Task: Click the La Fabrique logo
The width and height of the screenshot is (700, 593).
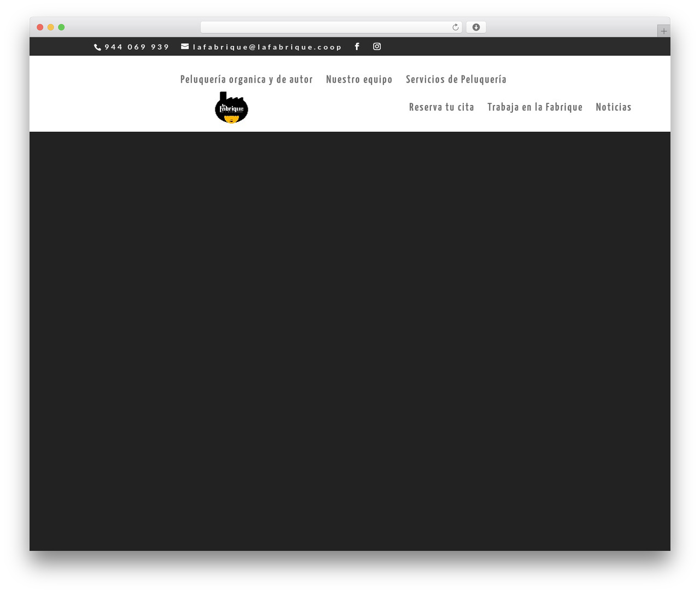Action: click(x=231, y=107)
